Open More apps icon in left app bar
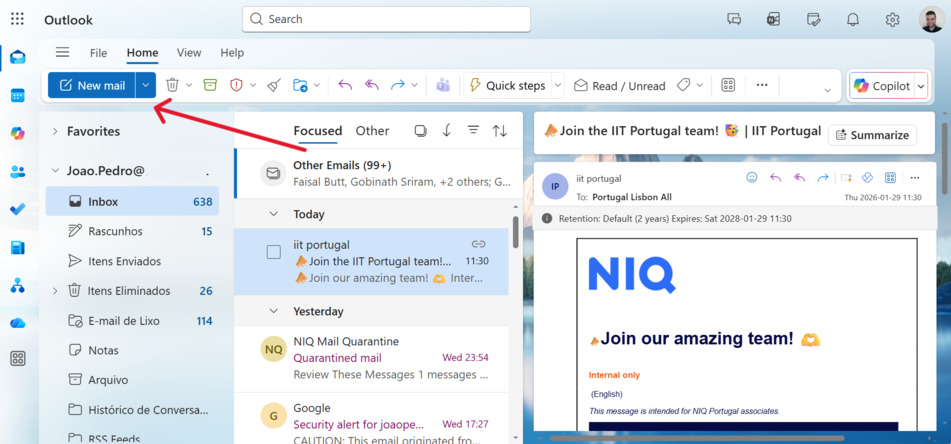The width and height of the screenshot is (951, 444). click(18, 358)
